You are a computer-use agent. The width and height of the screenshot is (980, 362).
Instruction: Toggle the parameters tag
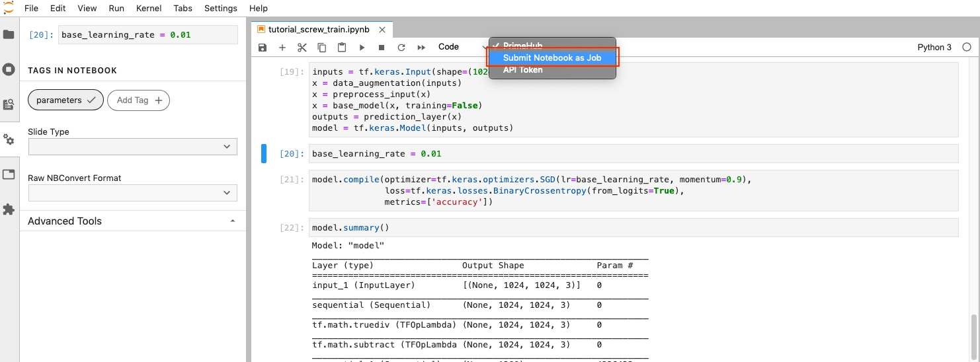[x=65, y=100]
